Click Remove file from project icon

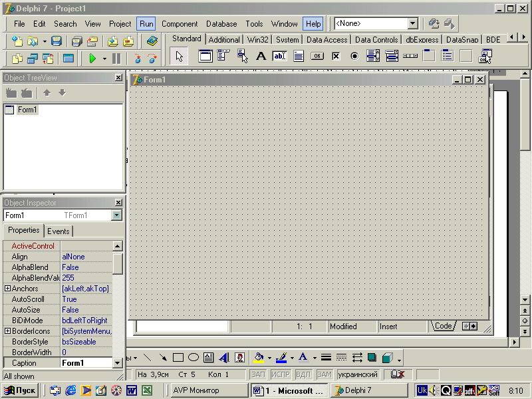128,41
